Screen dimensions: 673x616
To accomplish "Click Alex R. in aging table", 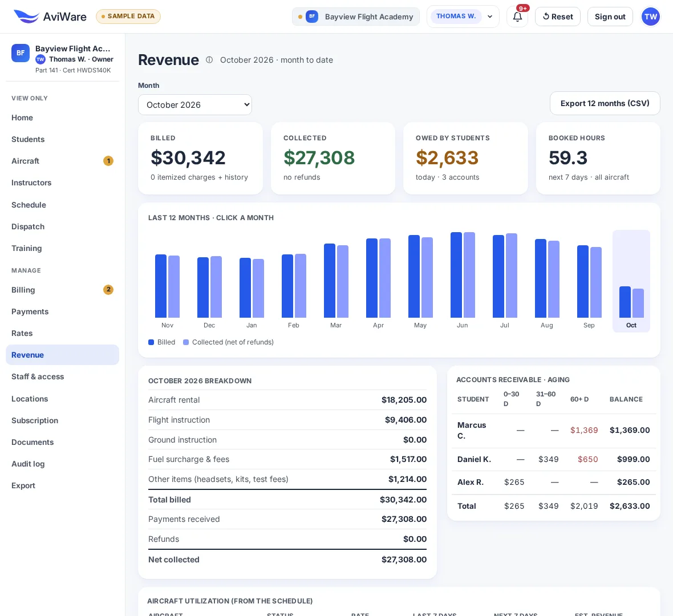I will coord(471,482).
